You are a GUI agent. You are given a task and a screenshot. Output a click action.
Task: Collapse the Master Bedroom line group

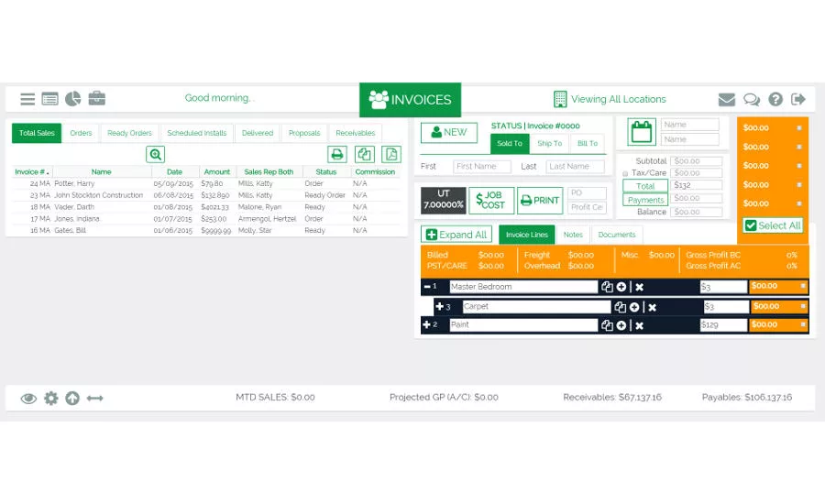point(427,287)
